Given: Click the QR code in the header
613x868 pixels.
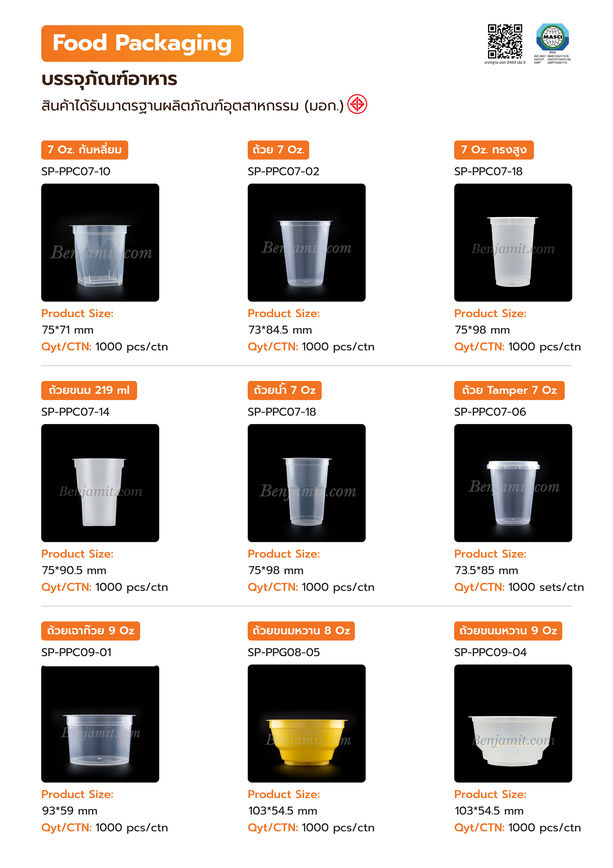Looking at the screenshot, I should pyautogui.click(x=505, y=41).
